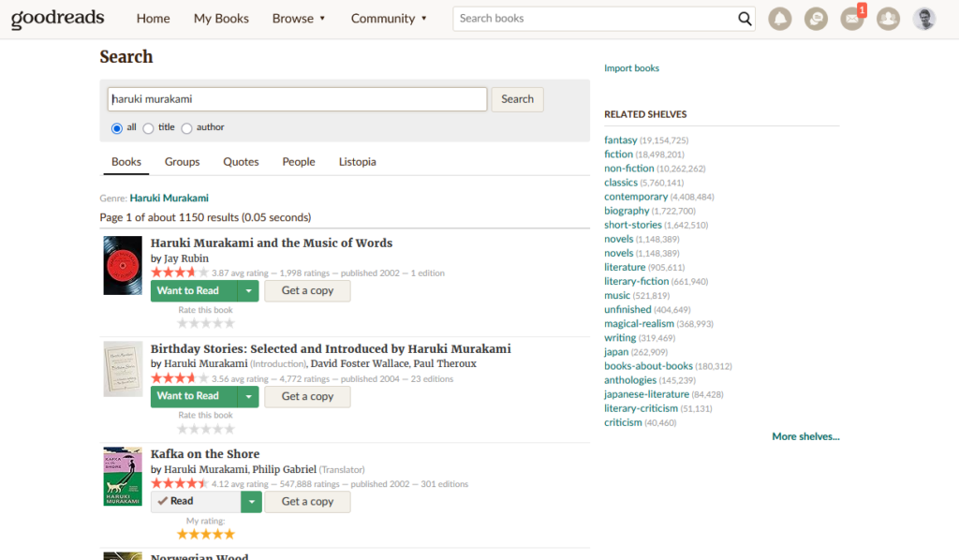Expand the Browse dropdown menu
This screenshot has height=560, width=959.
[x=299, y=19]
